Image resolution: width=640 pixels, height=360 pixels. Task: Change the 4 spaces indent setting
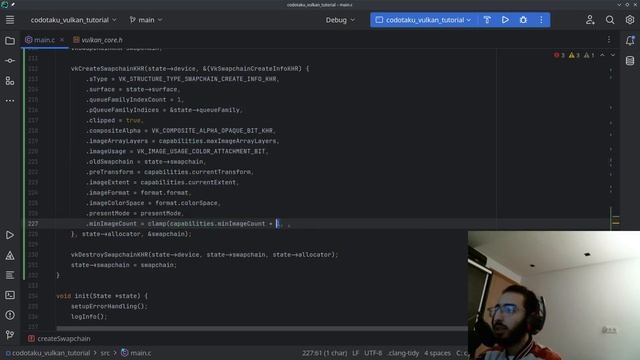[x=437, y=353]
